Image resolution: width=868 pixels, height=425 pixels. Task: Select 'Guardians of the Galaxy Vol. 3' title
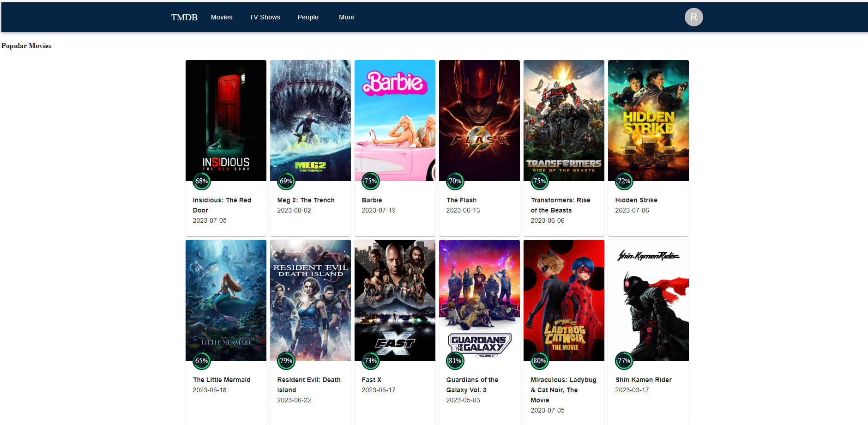point(472,385)
